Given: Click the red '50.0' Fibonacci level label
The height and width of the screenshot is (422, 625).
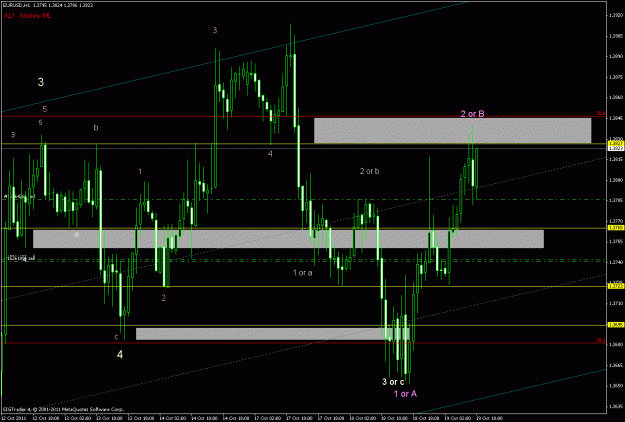Looking at the screenshot, I should 601,114.
